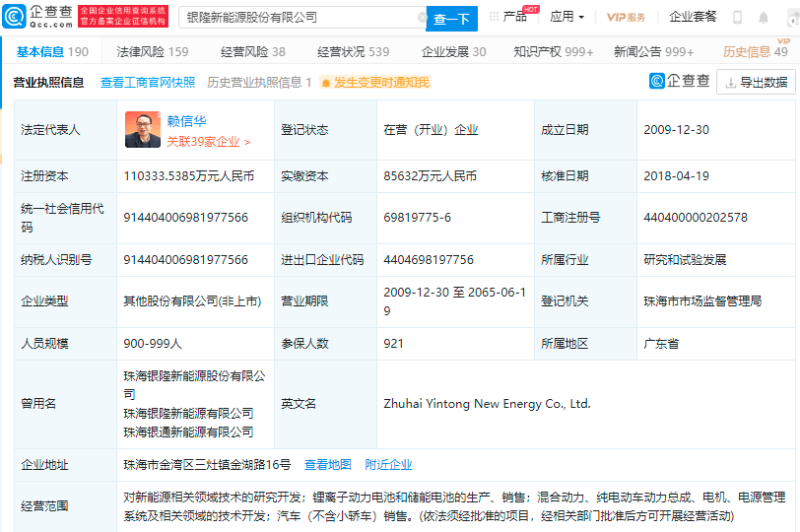Click the product grid dots icon
Screen dimensions: 800x532
tap(494, 17)
